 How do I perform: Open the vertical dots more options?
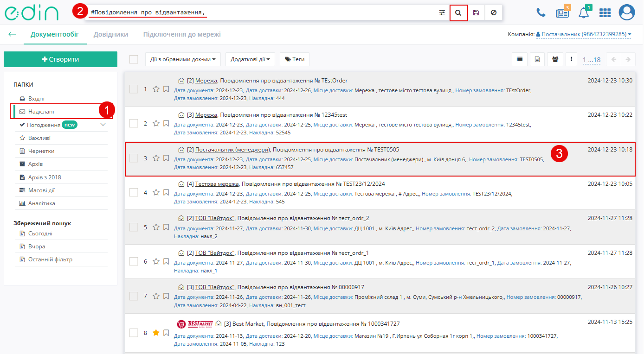572,59
